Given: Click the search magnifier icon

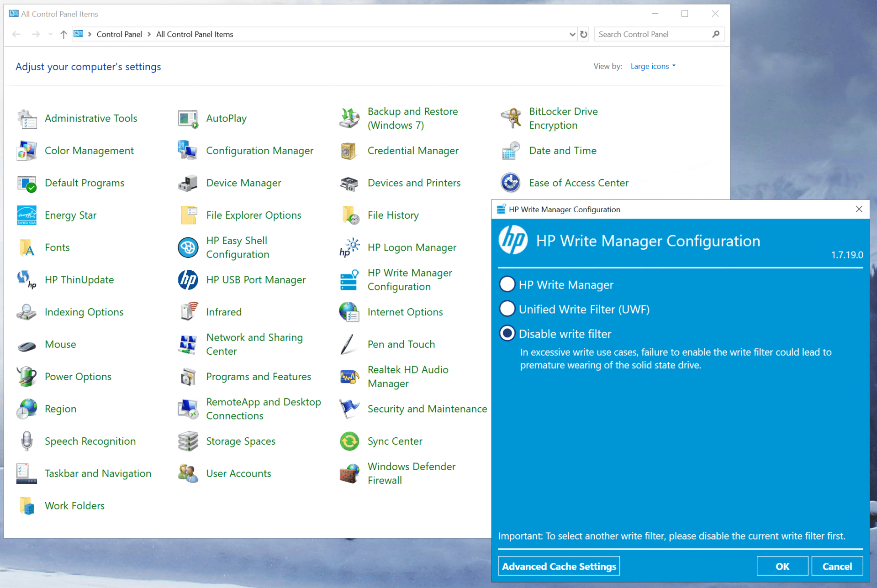Looking at the screenshot, I should tap(716, 34).
